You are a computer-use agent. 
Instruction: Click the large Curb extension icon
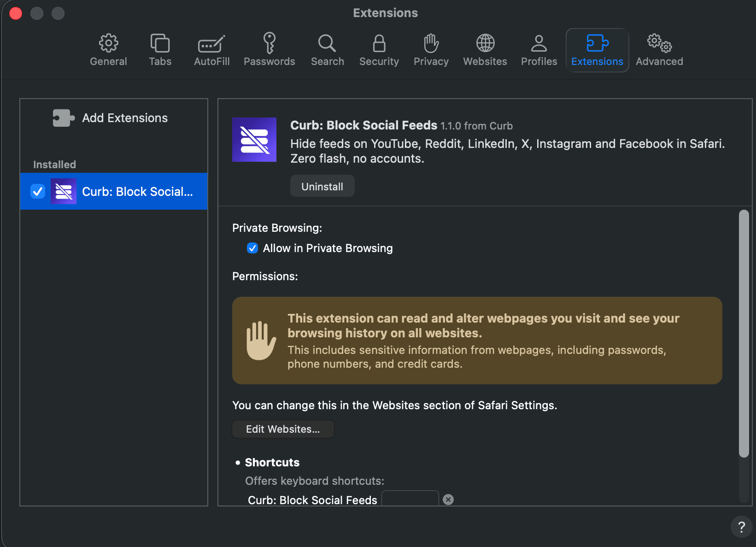(x=254, y=140)
